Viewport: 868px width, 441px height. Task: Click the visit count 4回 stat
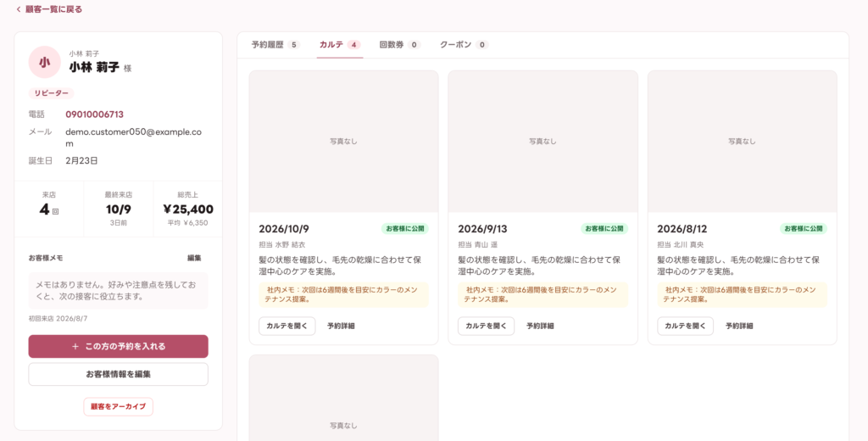coord(48,209)
